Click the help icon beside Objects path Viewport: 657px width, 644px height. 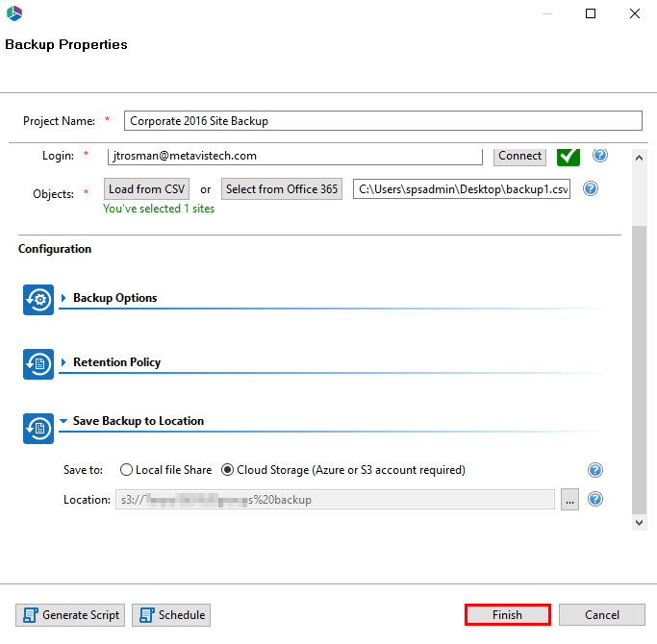591,188
